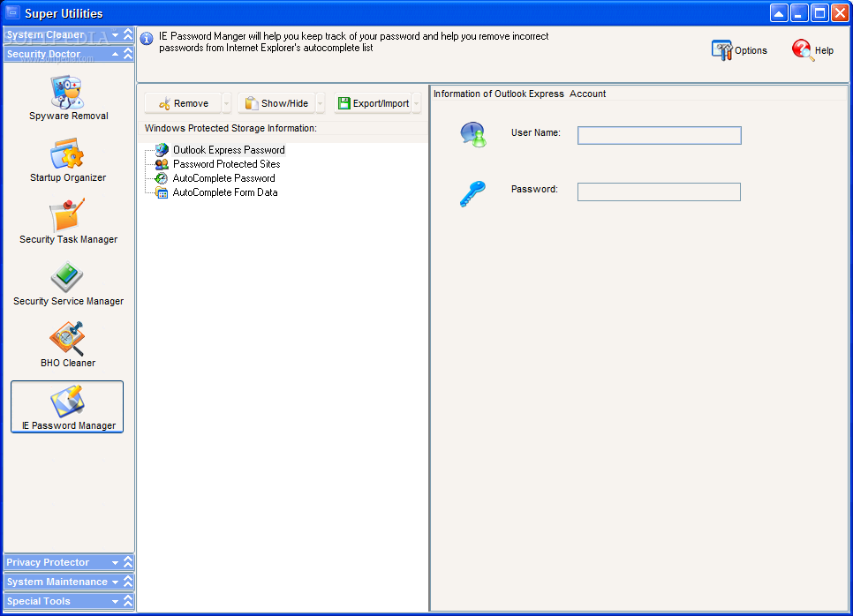Click the Show/Hide button
Viewport: 853px width, 616px height.
(276, 103)
